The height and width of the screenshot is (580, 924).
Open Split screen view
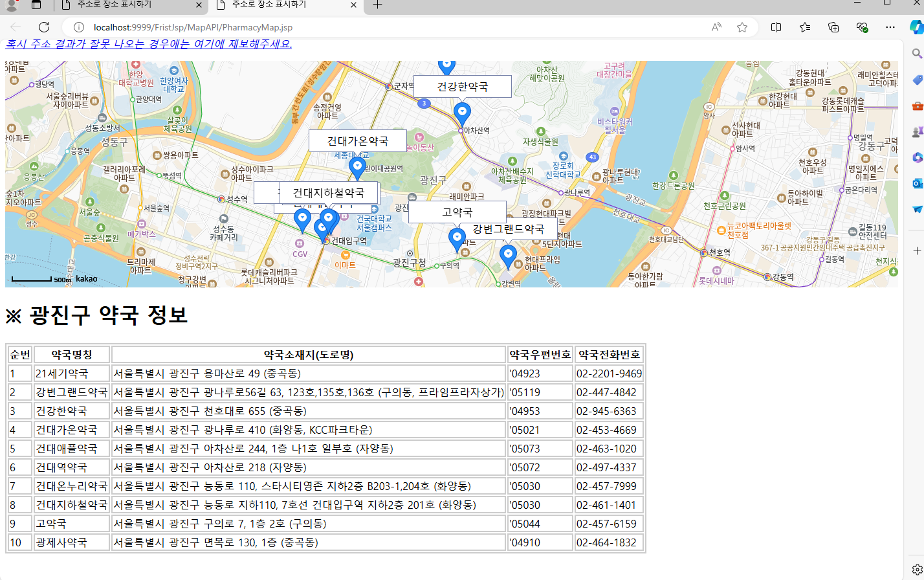point(776,27)
